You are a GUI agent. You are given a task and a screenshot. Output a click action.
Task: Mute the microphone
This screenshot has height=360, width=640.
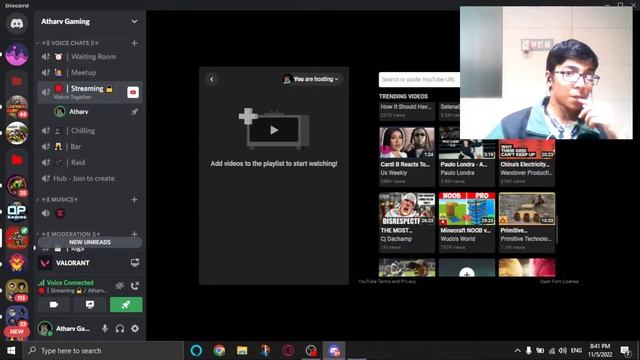(x=105, y=329)
